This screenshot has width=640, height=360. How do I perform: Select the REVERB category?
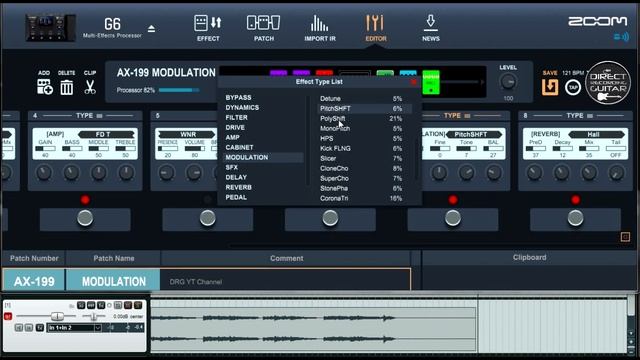pos(238,187)
